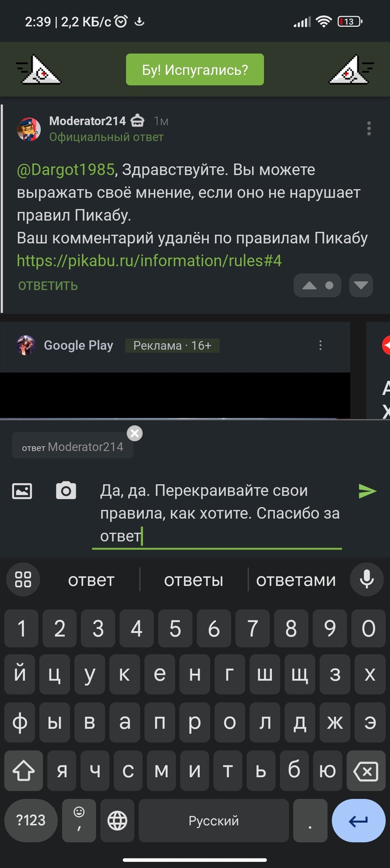Image resolution: width=390 pixels, height=868 pixels.
Task: Switch to ?123 symbols keyboard
Action: click(31, 821)
